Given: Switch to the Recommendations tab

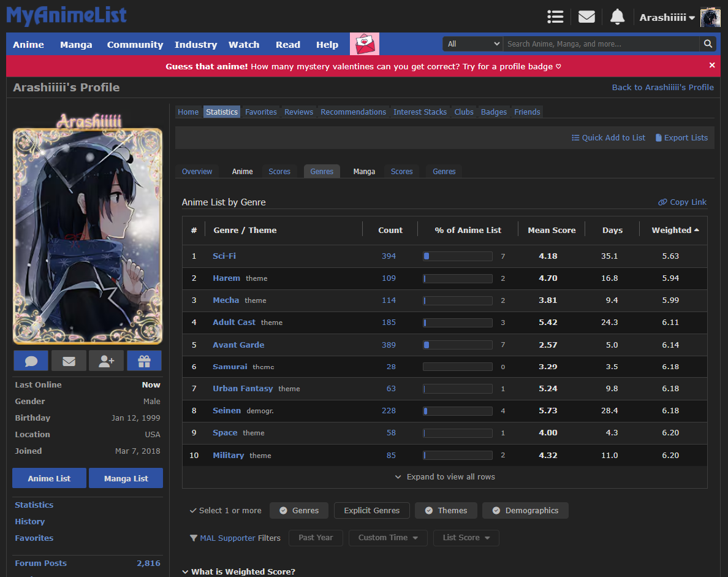Looking at the screenshot, I should pos(354,112).
